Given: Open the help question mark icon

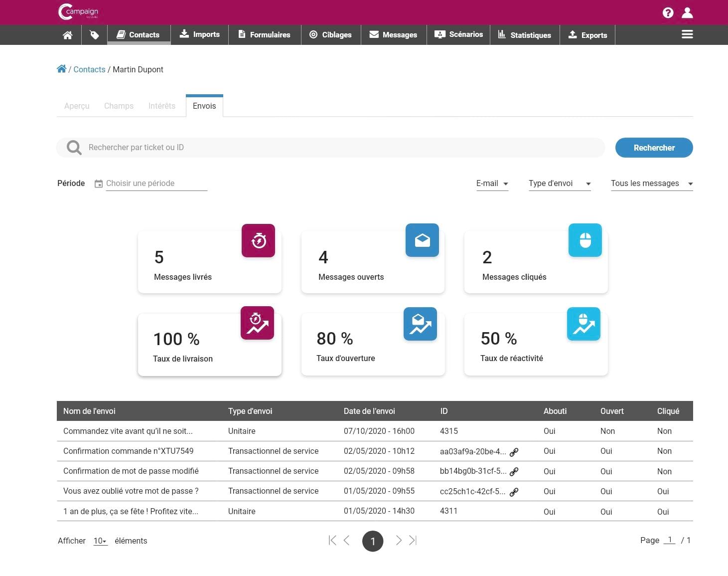Looking at the screenshot, I should click(x=668, y=13).
